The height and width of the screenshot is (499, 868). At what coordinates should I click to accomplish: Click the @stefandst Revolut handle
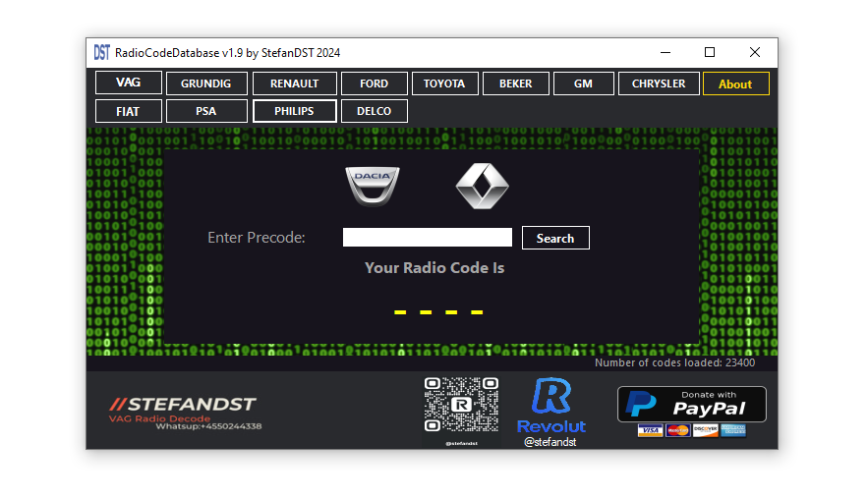click(550, 442)
